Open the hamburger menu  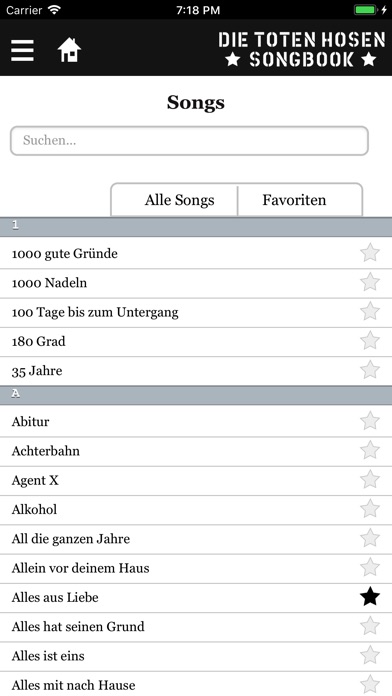[x=22, y=50]
